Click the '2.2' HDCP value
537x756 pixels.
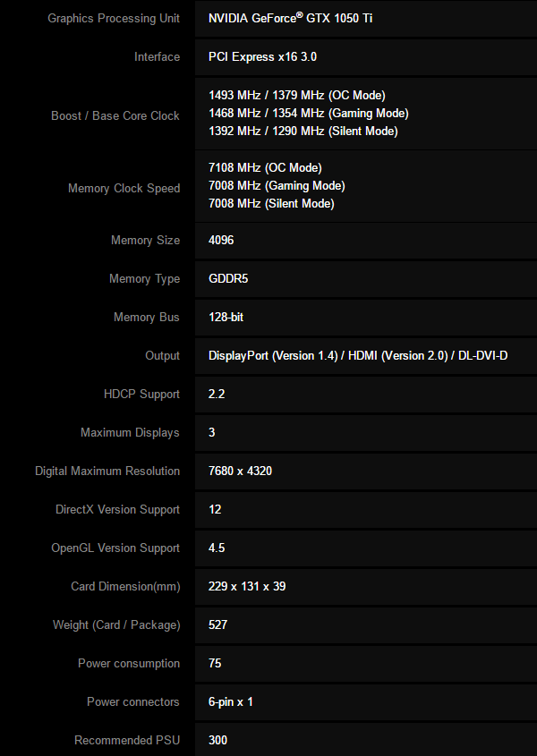tap(217, 394)
